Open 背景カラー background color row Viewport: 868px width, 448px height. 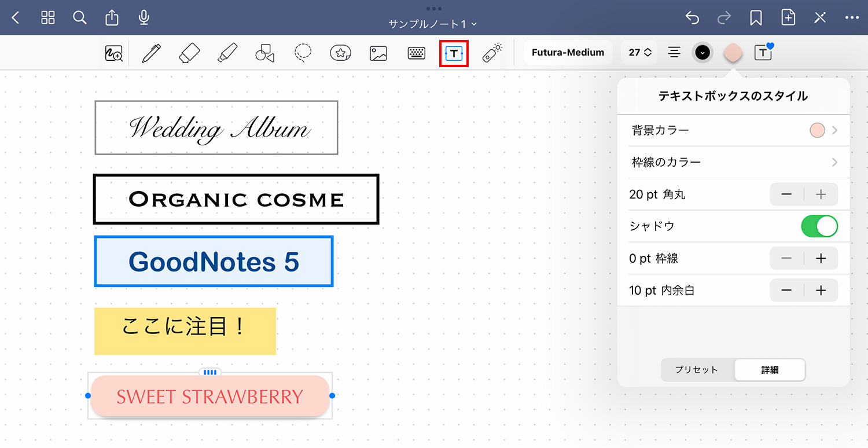733,130
